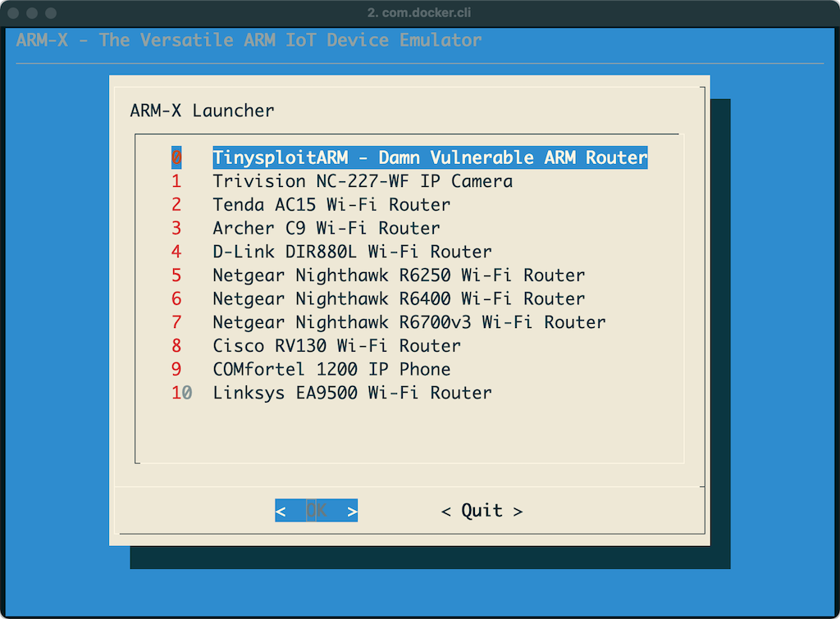Click the com.docker.cli terminal title bar

pos(419,12)
